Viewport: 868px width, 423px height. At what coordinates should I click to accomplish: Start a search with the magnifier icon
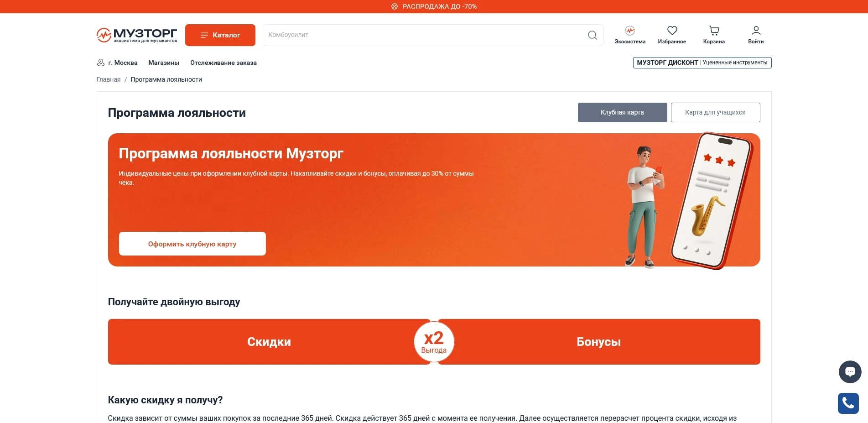click(x=592, y=35)
